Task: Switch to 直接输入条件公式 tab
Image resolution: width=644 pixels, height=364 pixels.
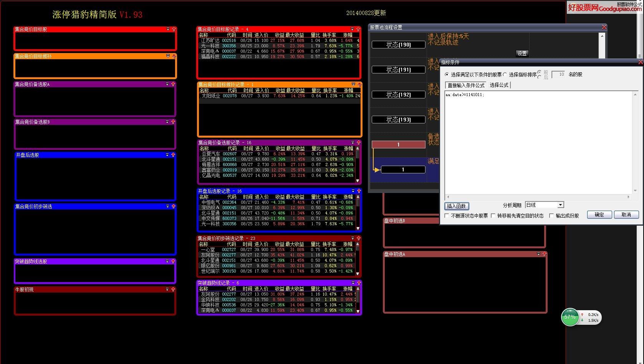Action: pos(466,85)
